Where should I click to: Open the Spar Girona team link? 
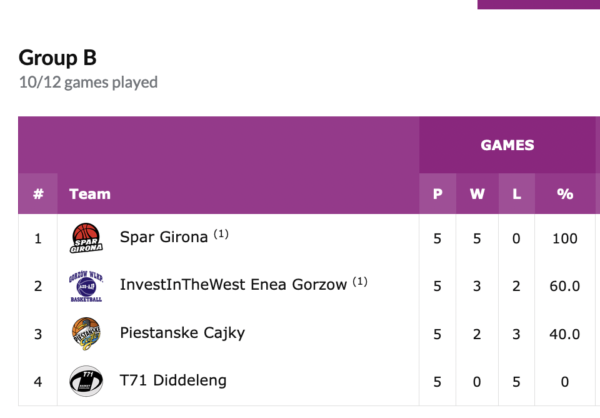164,238
